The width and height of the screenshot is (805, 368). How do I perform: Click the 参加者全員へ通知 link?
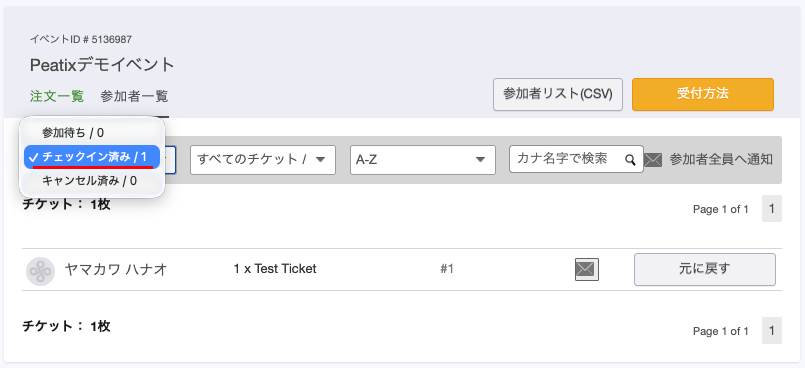pos(721,160)
